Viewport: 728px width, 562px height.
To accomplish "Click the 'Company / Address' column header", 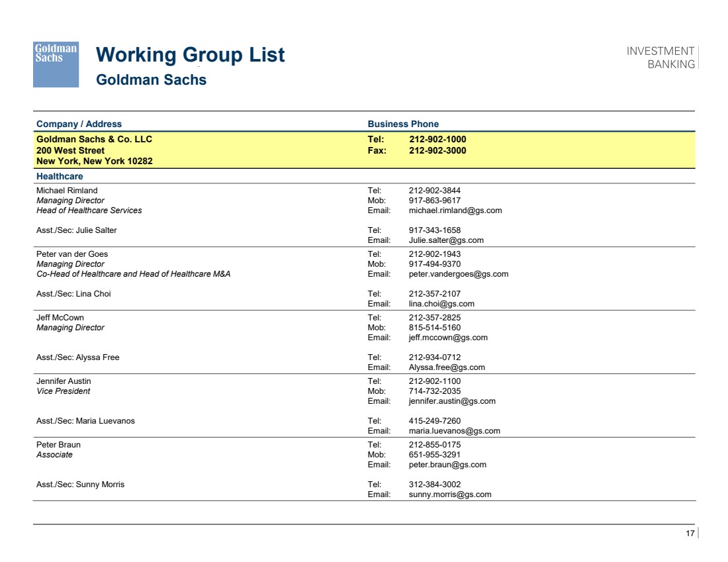I will tap(79, 124).
